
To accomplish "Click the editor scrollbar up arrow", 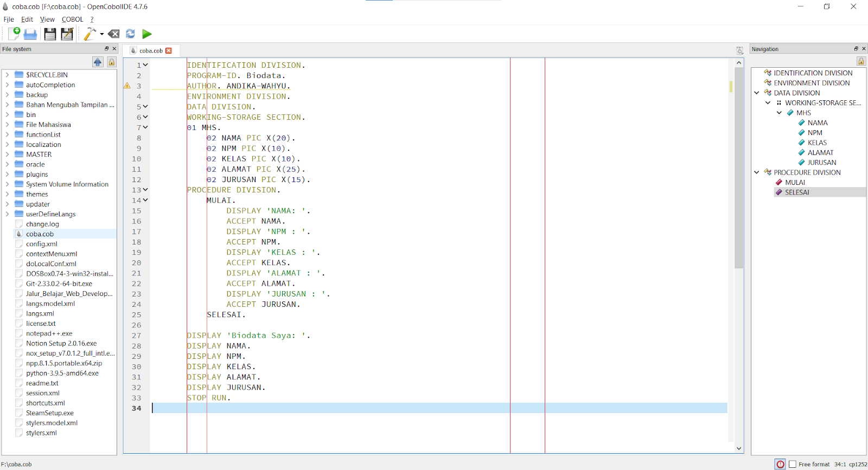I will (x=739, y=62).
